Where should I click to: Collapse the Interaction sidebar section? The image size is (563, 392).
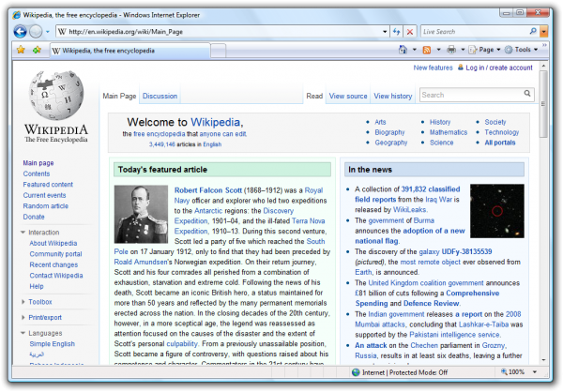point(23,233)
